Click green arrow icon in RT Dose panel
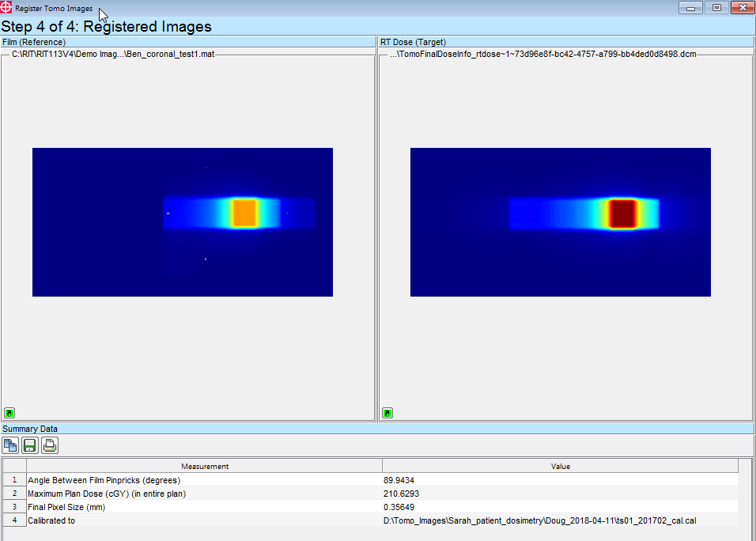This screenshot has width=756, height=541. point(387,413)
